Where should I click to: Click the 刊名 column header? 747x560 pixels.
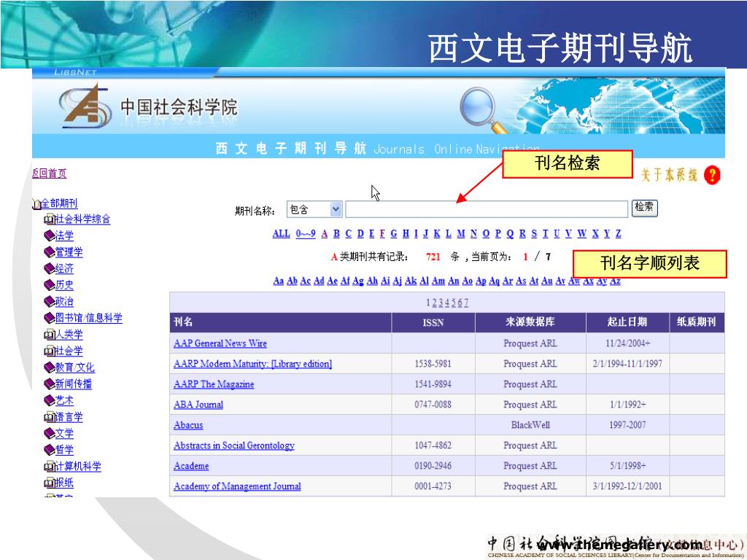281,322
